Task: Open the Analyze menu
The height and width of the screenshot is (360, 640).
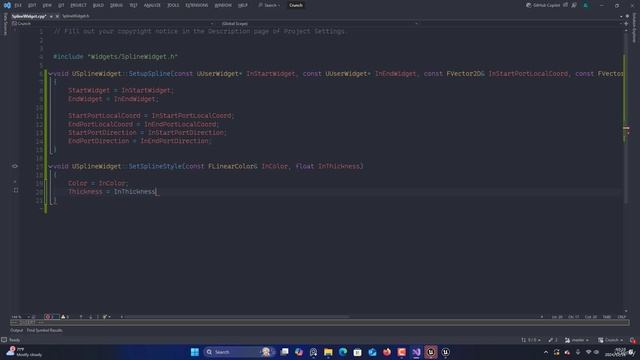Action: 152,5
